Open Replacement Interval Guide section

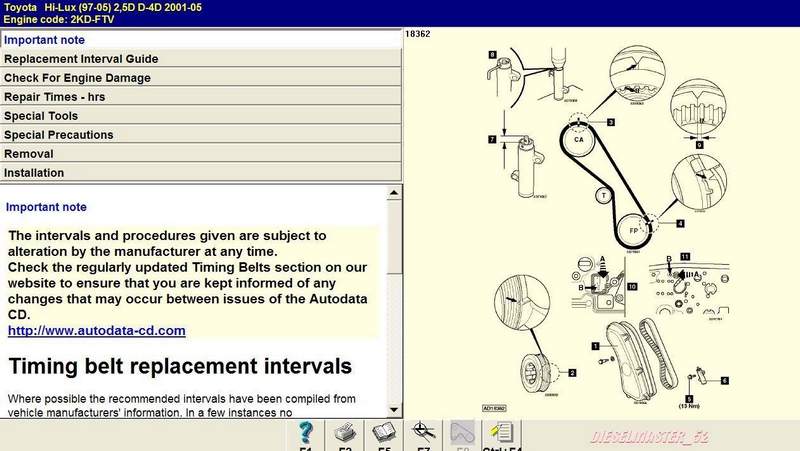coord(201,59)
